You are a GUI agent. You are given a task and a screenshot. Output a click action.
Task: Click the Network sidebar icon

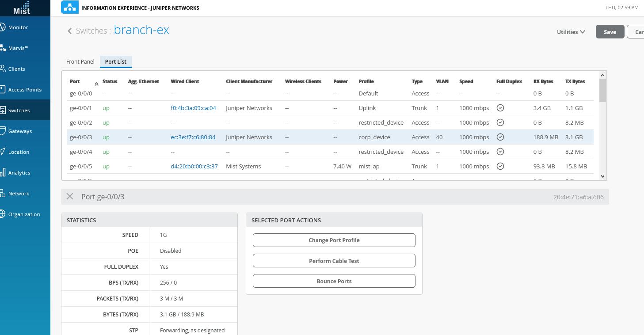point(3,194)
